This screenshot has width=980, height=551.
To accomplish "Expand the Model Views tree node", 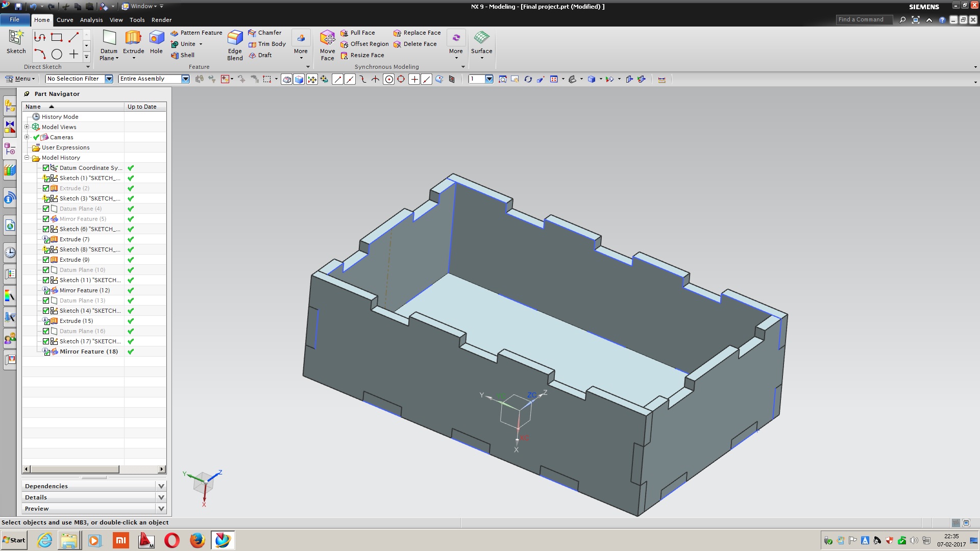I will [x=27, y=127].
